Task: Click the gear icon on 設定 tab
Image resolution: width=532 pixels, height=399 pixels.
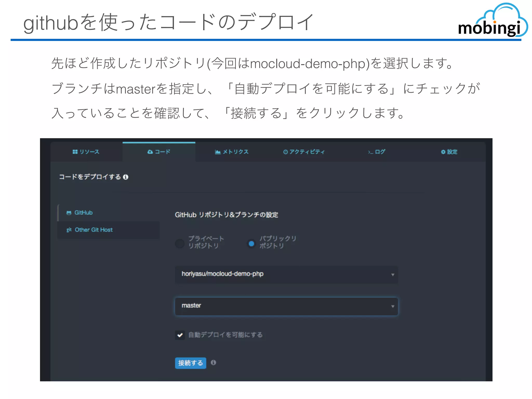Action: (x=443, y=152)
